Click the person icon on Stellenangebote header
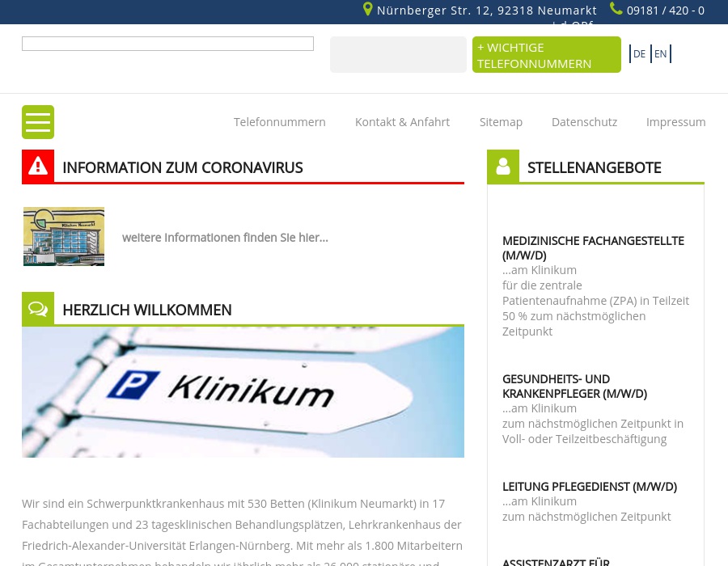 pos(503,166)
